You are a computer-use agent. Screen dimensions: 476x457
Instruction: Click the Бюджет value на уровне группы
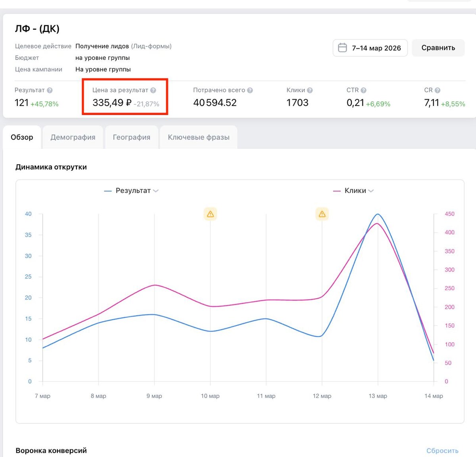pos(102,57)
